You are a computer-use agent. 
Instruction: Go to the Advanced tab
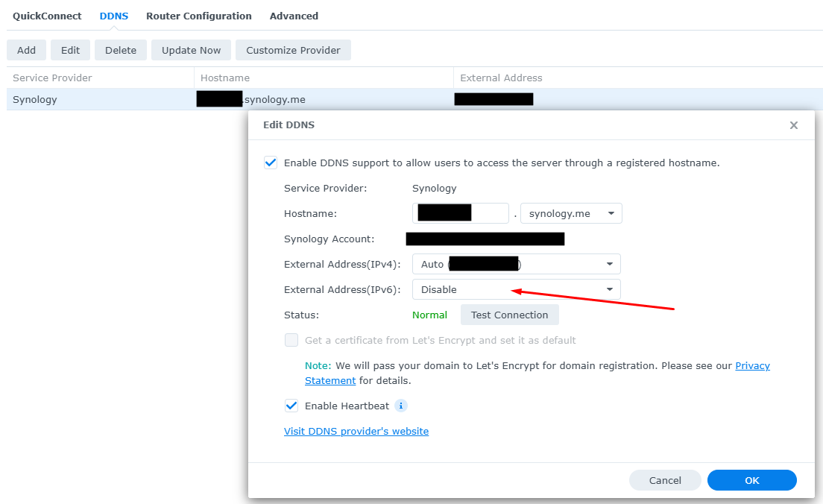[x=294, y=16]
